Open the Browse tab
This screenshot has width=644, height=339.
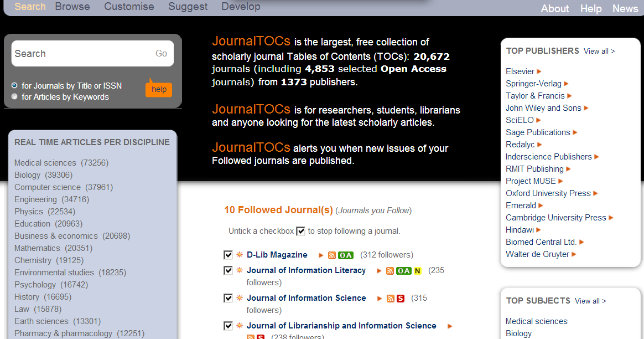point(72,7)
